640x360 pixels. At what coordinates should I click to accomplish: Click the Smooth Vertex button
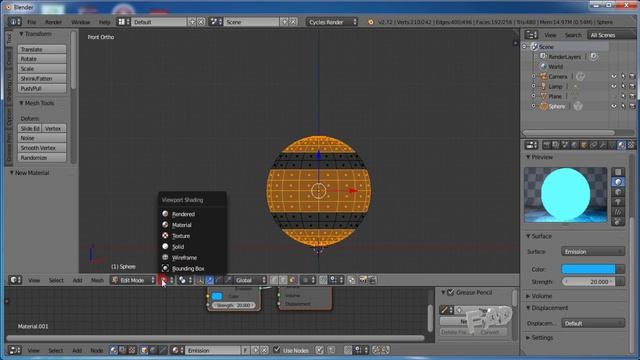pos(42,148)
